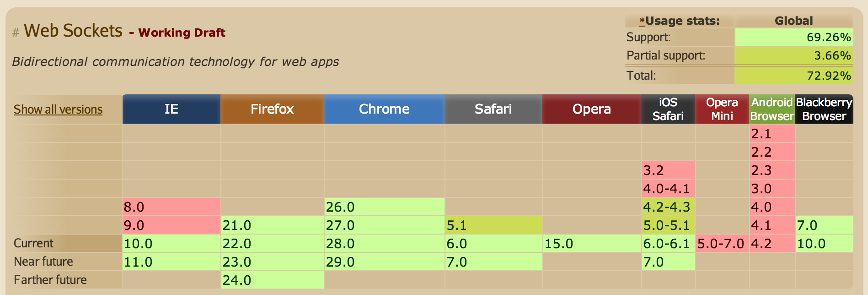This screenshot has height=295, width=868.
Task: Click the Opera Mini 5.0-7.0 cell
Action: pyautogui.click(x=722, y=243)
